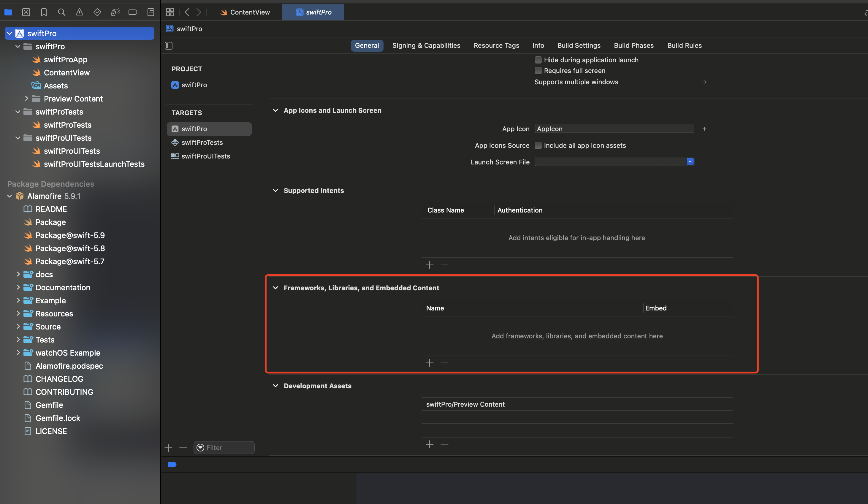Enable Hide during application launch
The width and height of the screenshot is (868, 504).
(x=538, y=60)
